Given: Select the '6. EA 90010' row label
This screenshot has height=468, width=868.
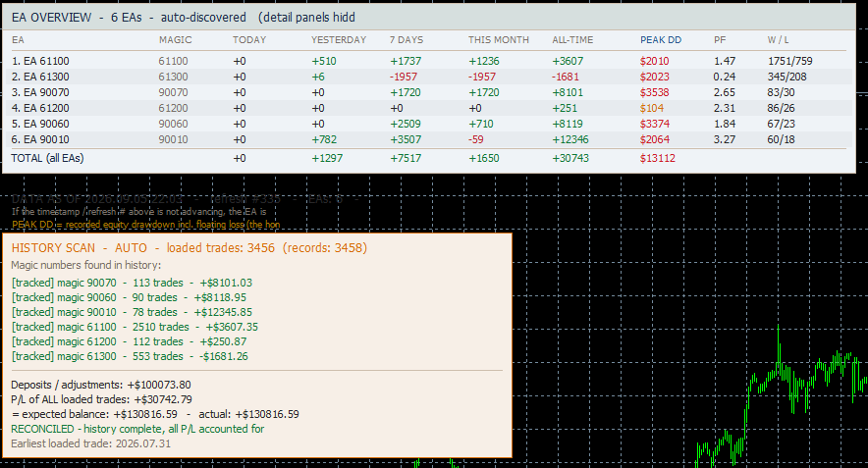Looking at the screenshot, I should [x=40, y=139].
